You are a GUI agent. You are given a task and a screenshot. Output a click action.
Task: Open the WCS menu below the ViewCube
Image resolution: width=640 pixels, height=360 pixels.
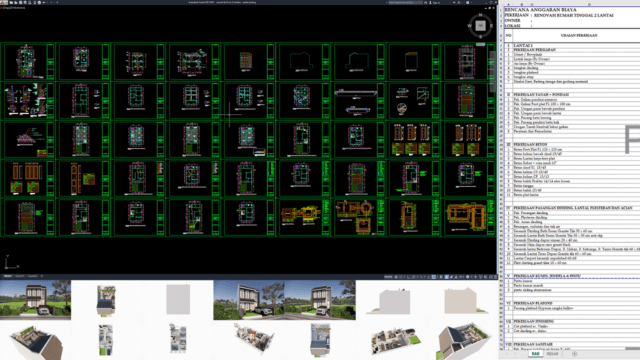click(x=480, y=44)
